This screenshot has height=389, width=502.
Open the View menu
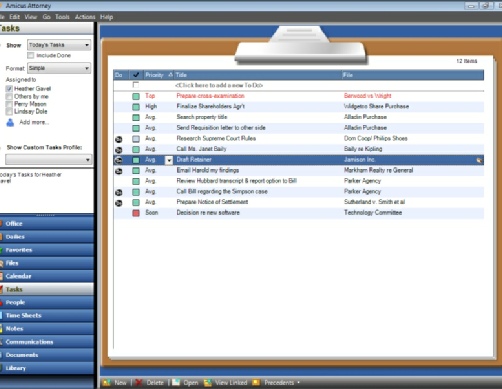click(30, 17)
